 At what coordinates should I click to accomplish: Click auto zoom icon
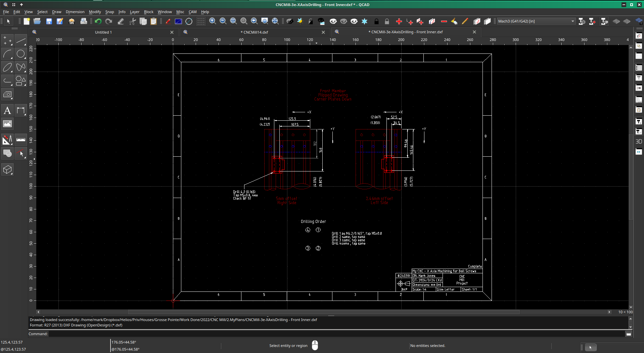point(233,21)
